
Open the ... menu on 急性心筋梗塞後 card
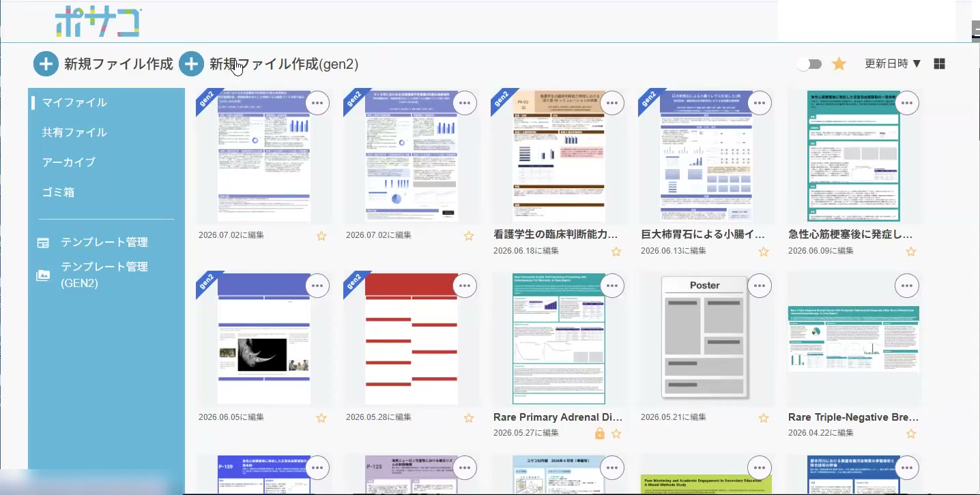[x=907, y=103]
